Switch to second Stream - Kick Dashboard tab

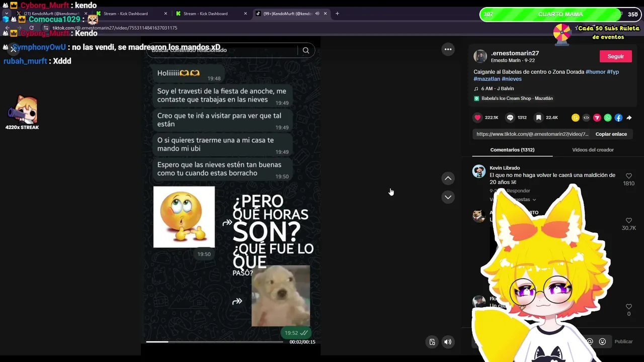coord(210,14)
